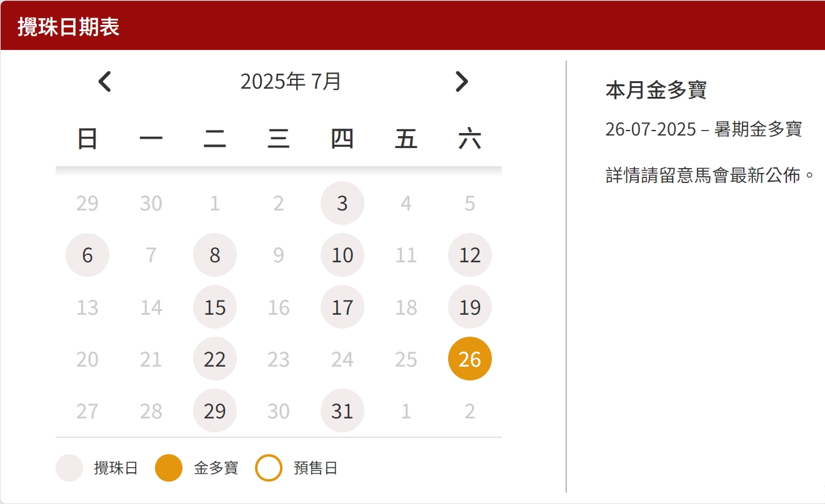Select the Snowball draw on July 26
Viewport: 825px width, 504px height.
tap(470, 359)
